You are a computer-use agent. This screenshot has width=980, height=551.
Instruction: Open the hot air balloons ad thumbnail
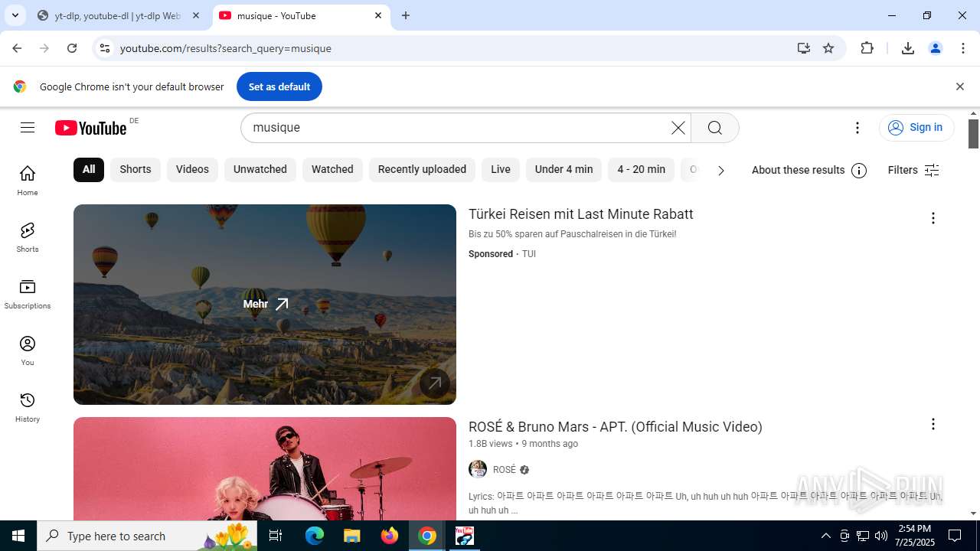pyautogui.click(x=265, y=305)
